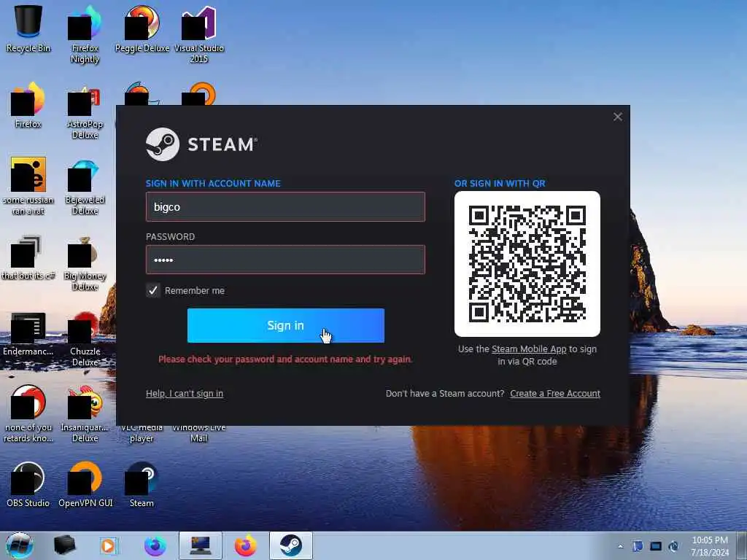Click the Steam logo in the dialog
This screenshot has width=747, height=560.
(x=201, y=144)
